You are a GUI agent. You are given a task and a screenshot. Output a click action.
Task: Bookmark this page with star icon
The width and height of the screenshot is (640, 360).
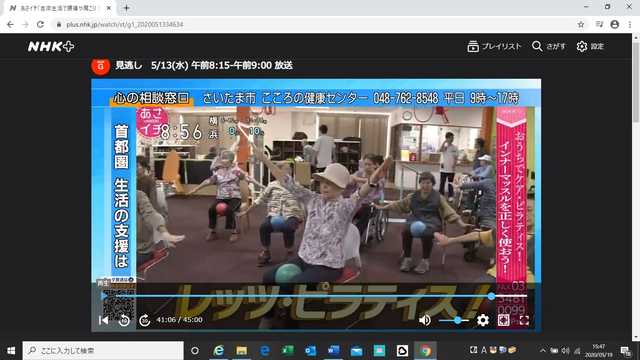(x=581, y=24)
